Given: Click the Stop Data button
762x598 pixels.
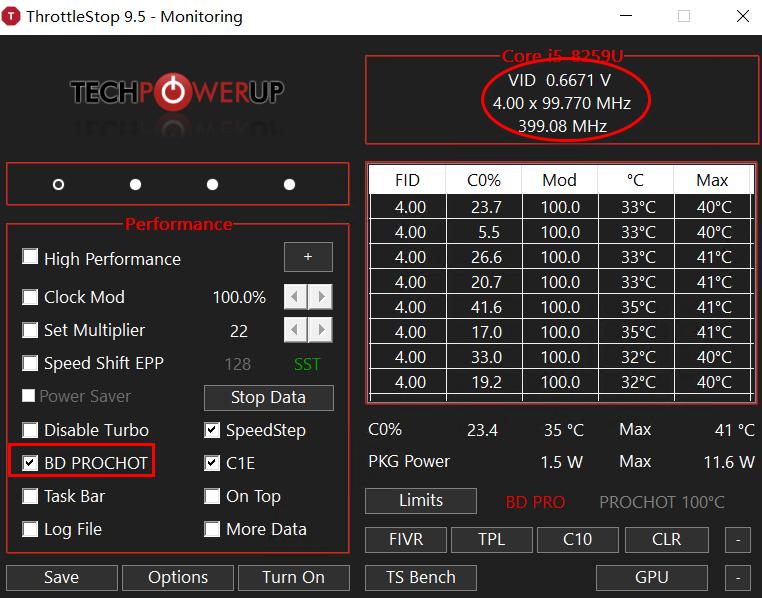Looking at the screenshot, I should [x=269, y=397].
